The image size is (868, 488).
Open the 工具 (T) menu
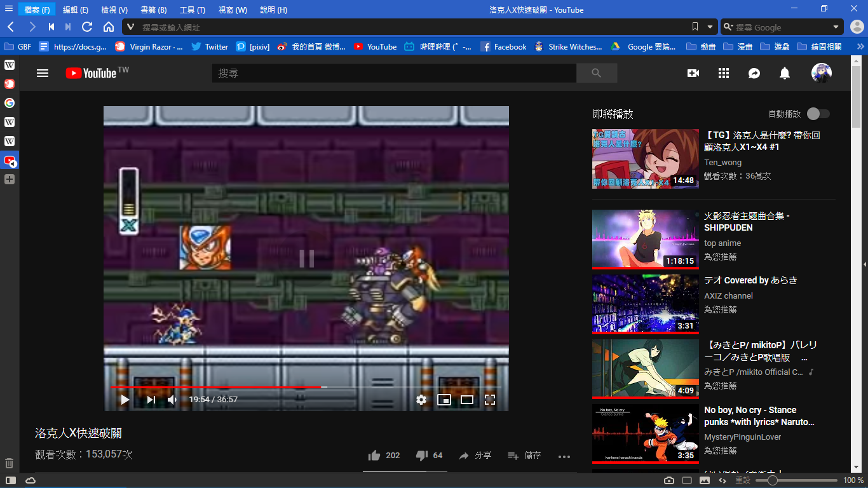[193, 10]
